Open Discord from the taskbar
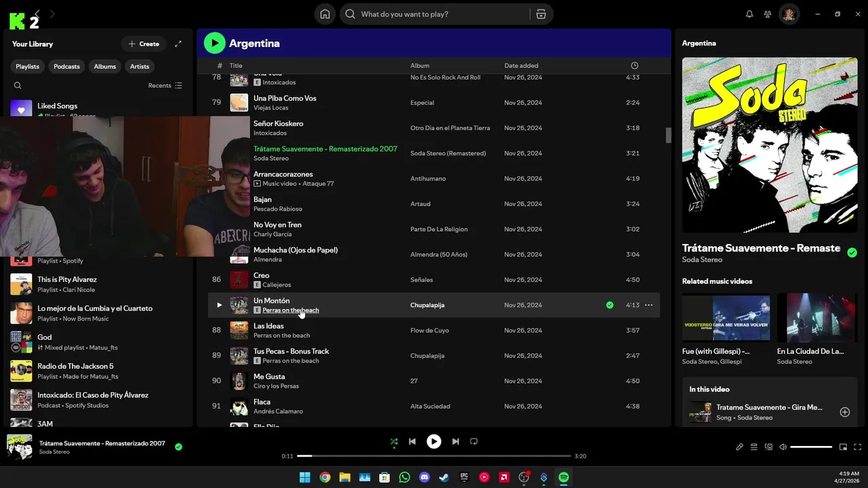Viewport: 868px width, 488px height. pos(425,477)
